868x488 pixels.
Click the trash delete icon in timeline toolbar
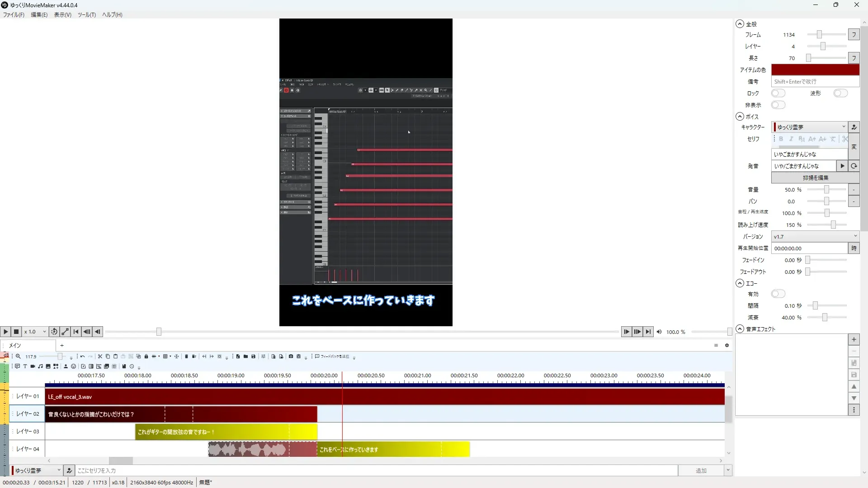tap(186, 357)
